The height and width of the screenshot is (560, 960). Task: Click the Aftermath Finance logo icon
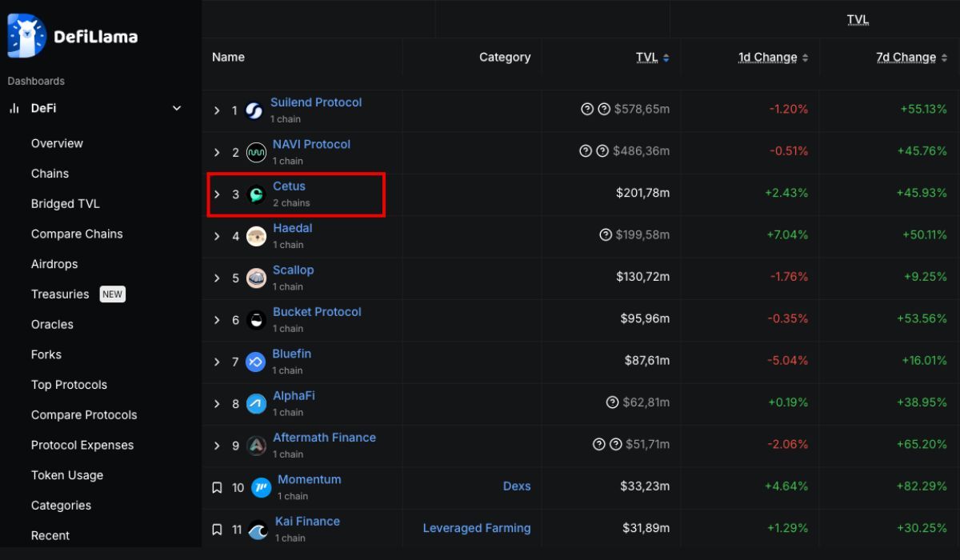256,446
